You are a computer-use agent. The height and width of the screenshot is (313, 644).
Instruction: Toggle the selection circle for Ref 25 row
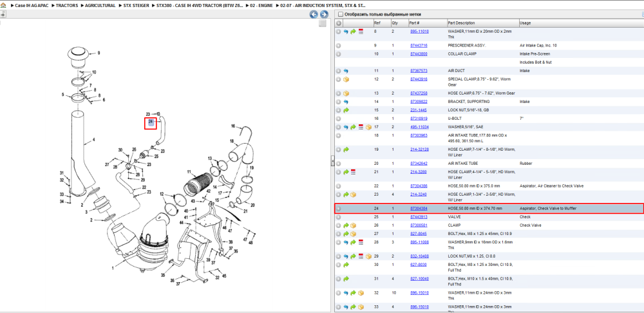pyautogui.click(x=339, y=217)
